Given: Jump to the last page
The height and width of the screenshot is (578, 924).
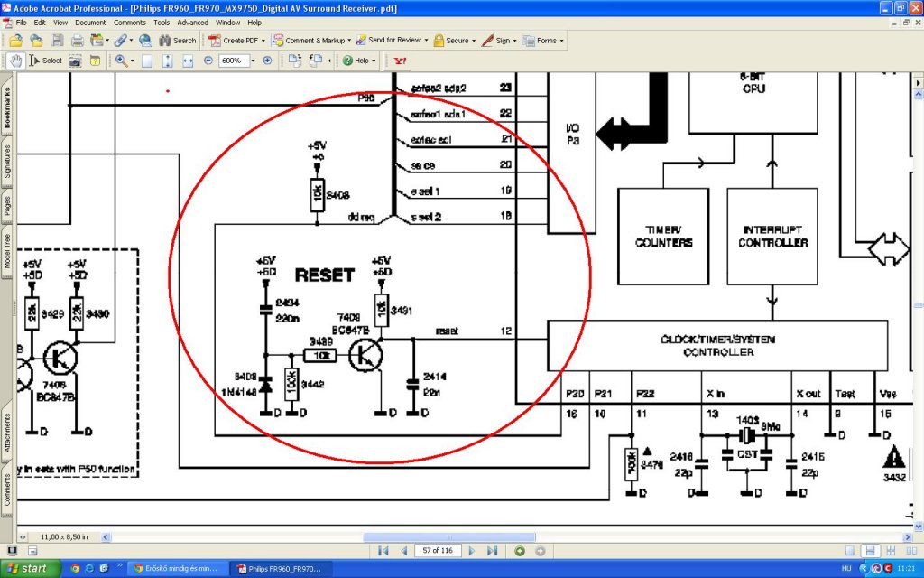Looking at the screenshot, I should coord(492,551).
